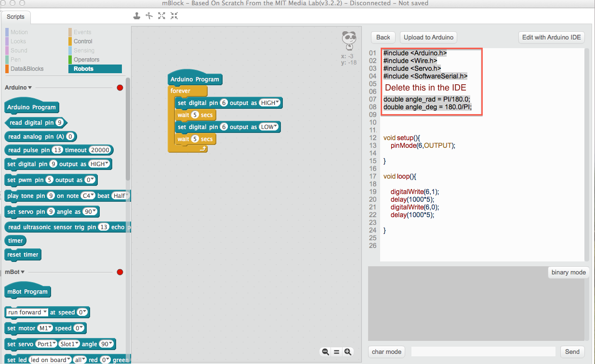This screenshot has height=364, width=595.
Task: Click red status dot beside mBot
Action: [x=120, y=272]
